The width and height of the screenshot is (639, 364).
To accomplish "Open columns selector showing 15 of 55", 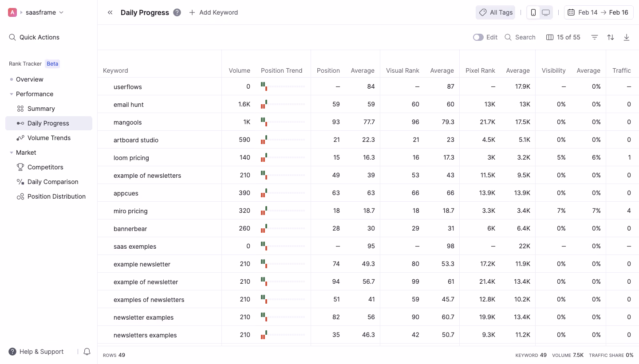I will coord(563,37).
